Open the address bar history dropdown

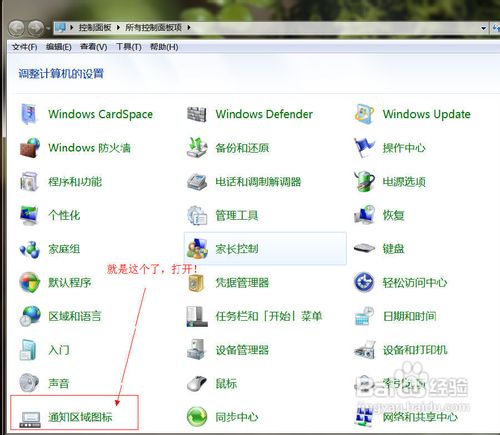click(x=484, y=28)
